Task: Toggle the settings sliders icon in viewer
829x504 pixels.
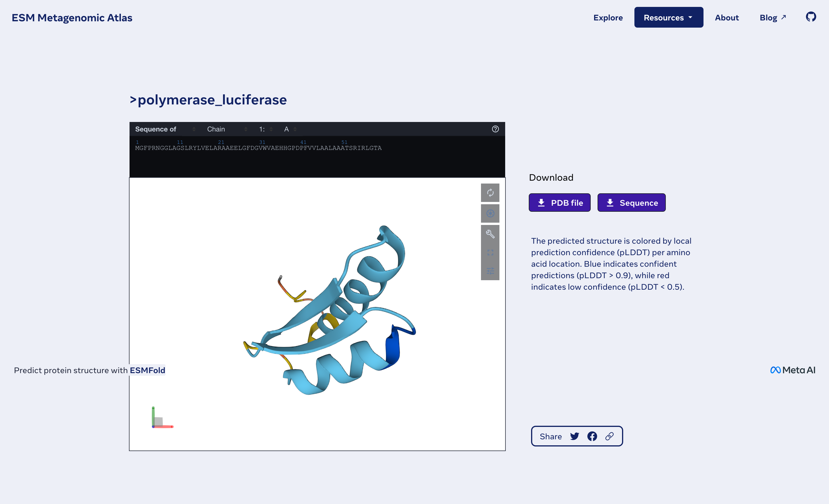Action: tap(490, 271)
